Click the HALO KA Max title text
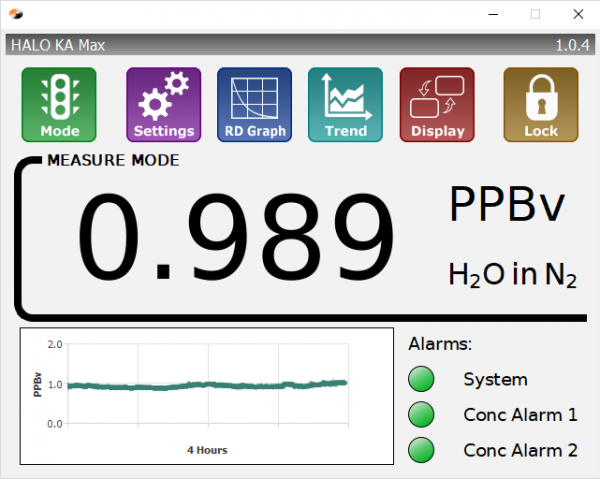 pos(58,45)
